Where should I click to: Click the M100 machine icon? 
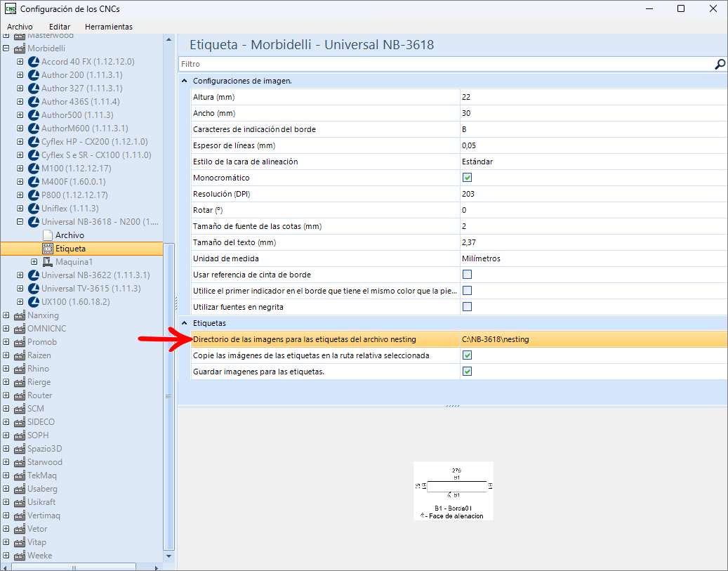(34, 168)
